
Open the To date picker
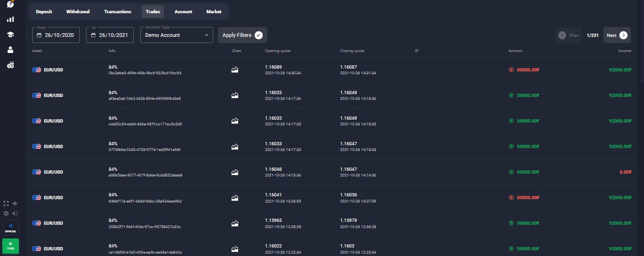[x=110, y=35]
